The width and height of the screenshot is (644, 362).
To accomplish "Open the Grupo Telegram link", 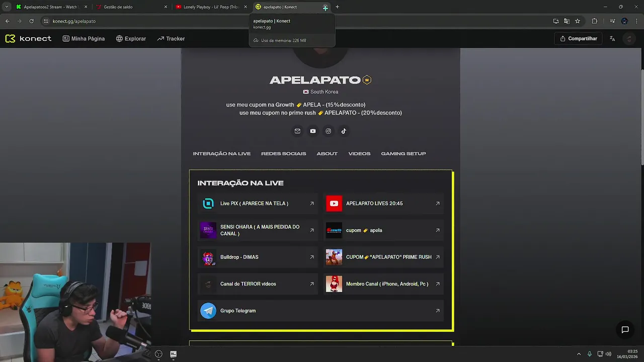I will pos(320,311).
